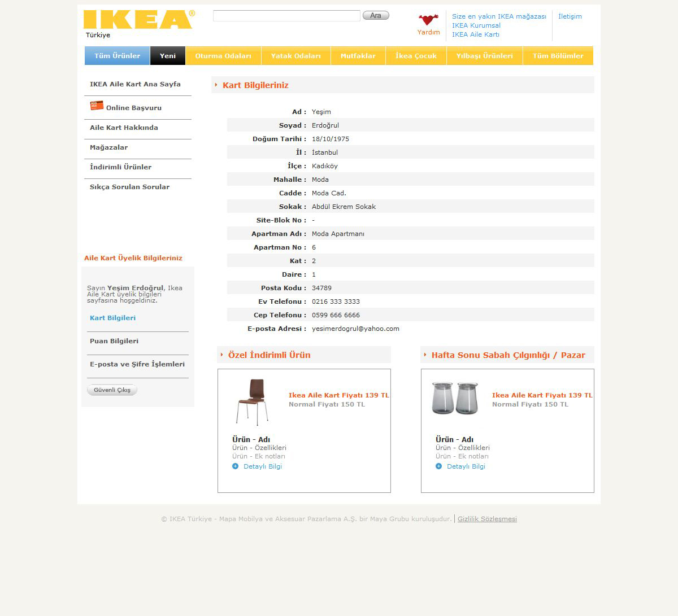Open Aile Kart Hakkında in the sidebar
The height and width of the screenshot is (616, 678).
[x=124, y=128]
